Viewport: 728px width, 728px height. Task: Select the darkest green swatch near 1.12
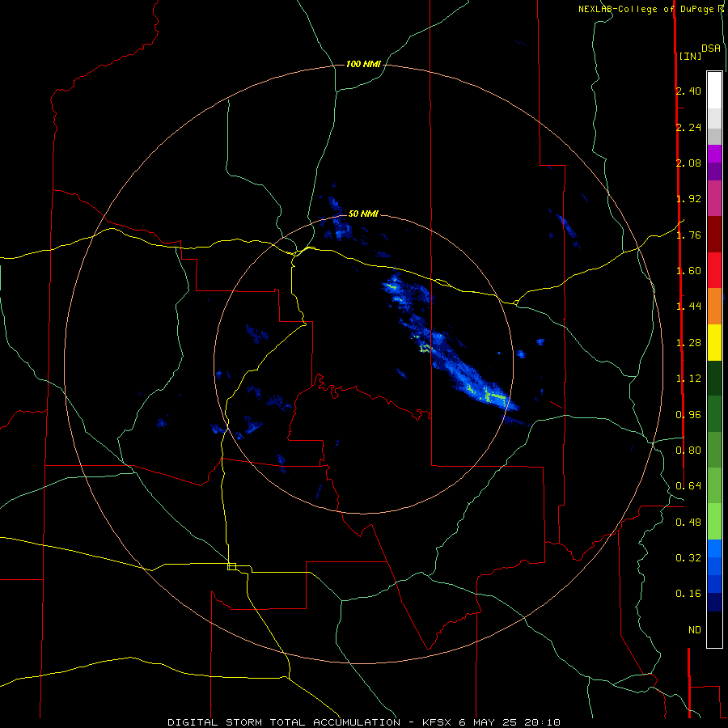click(714, 378)
